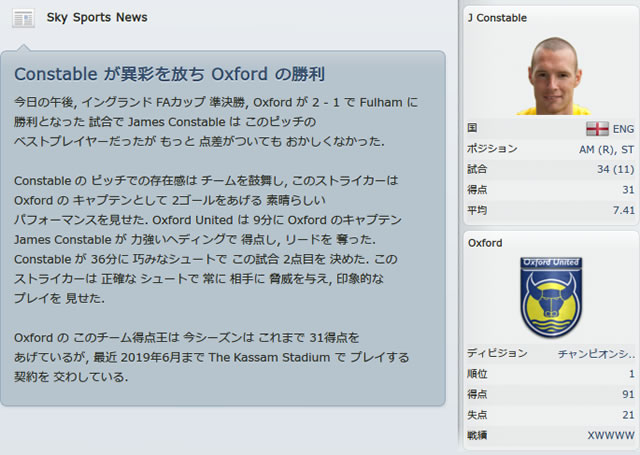Image resolution: width=640 pixels, height=455 pixels.
Task: Click the average rating value 7.41
Action: (x=623, y=211)
